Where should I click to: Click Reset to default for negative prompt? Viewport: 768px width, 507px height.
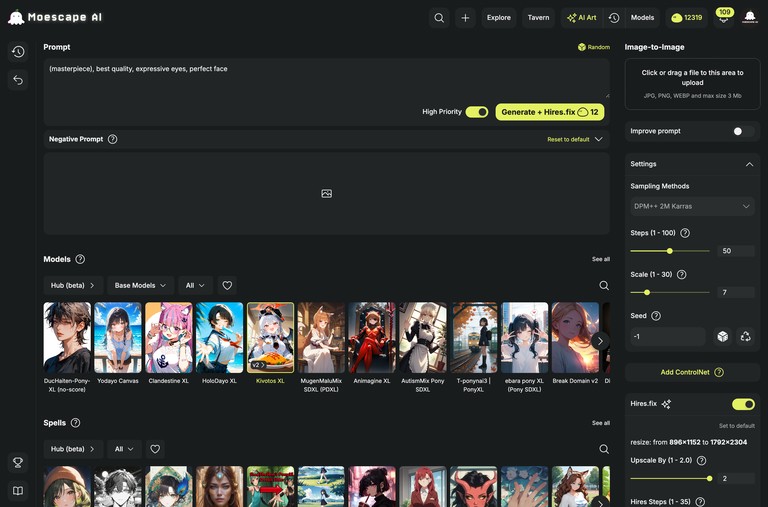568,139
